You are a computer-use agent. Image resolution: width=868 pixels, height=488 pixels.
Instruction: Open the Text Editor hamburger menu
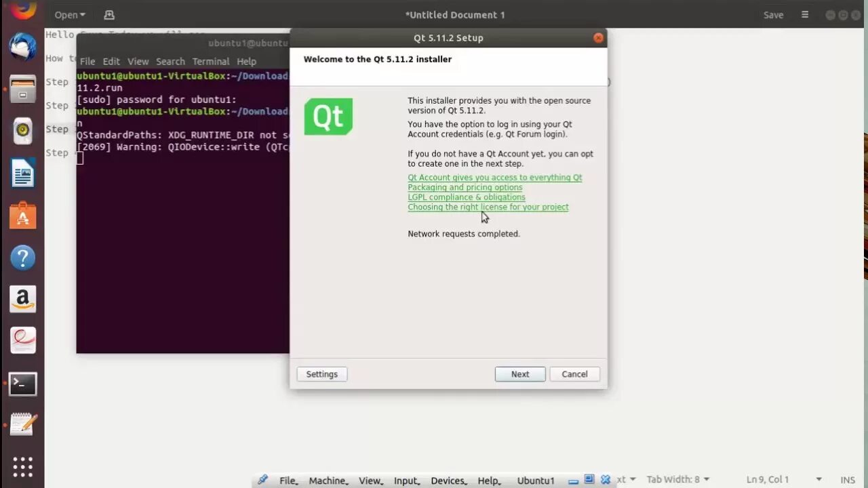[x=805, y=15]
